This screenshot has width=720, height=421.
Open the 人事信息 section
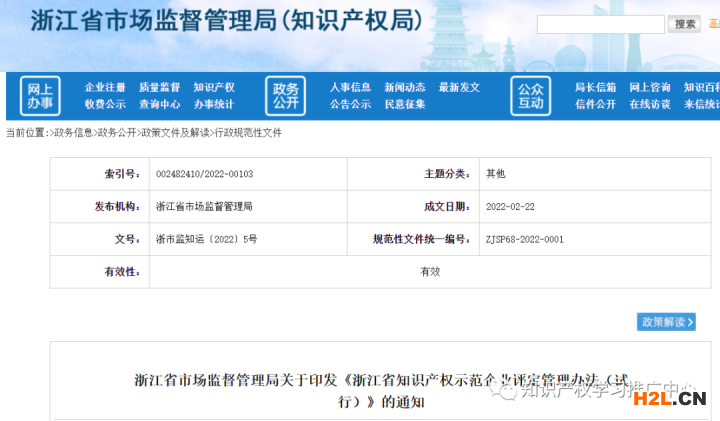tap(350, 88)
